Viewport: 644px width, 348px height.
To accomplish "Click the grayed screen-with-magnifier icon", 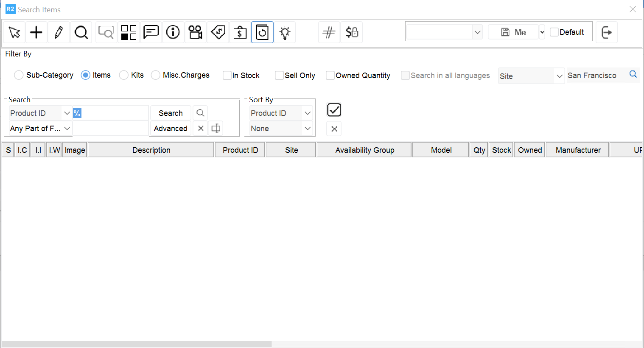I will coord(106,32).
